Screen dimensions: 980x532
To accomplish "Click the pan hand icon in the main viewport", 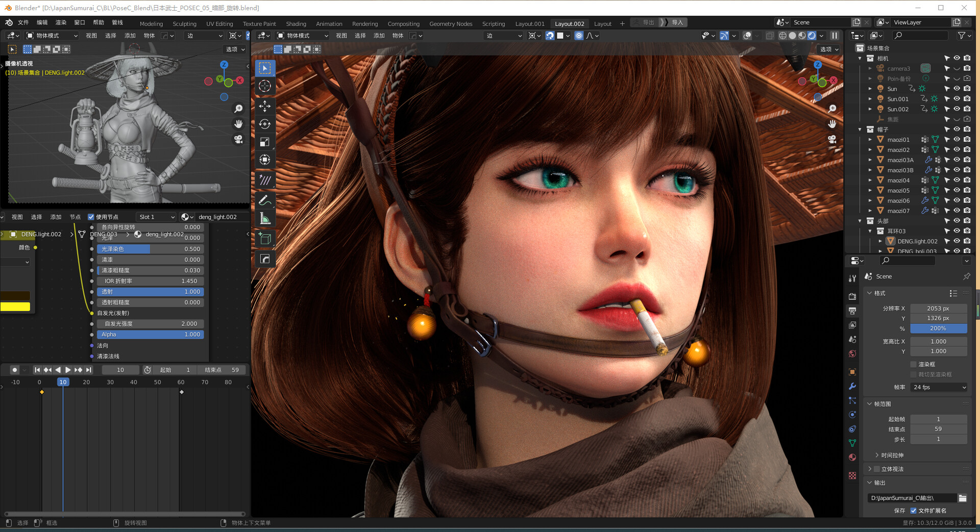I will (832, 124).
